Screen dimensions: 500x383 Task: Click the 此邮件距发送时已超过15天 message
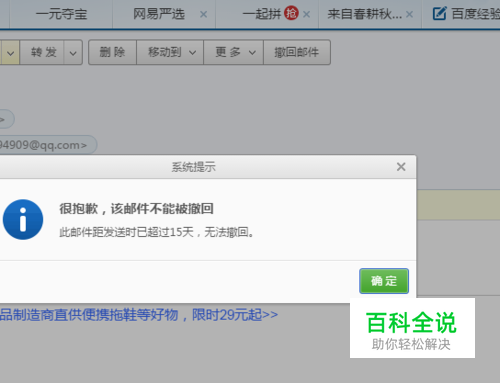[156, 232]
